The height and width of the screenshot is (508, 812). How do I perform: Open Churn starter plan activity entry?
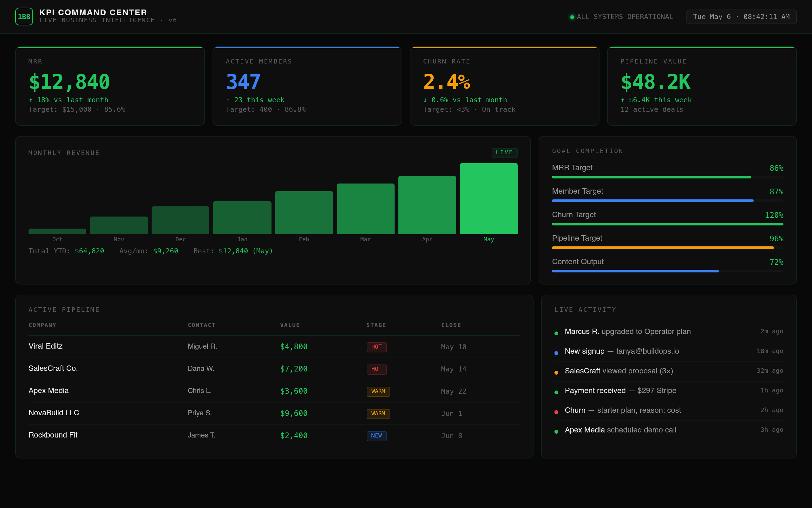pyautogui.click(x=669, y=411)
